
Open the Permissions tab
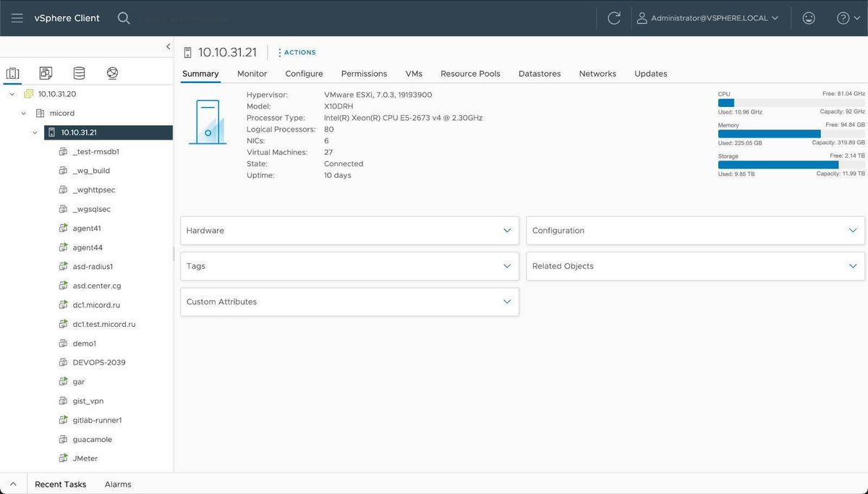click(x=364, y=74)
